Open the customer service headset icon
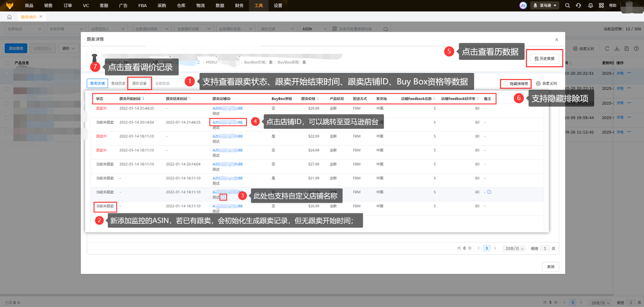The height and width of the screenshot is (307, 644). click(x=579, y=6)
